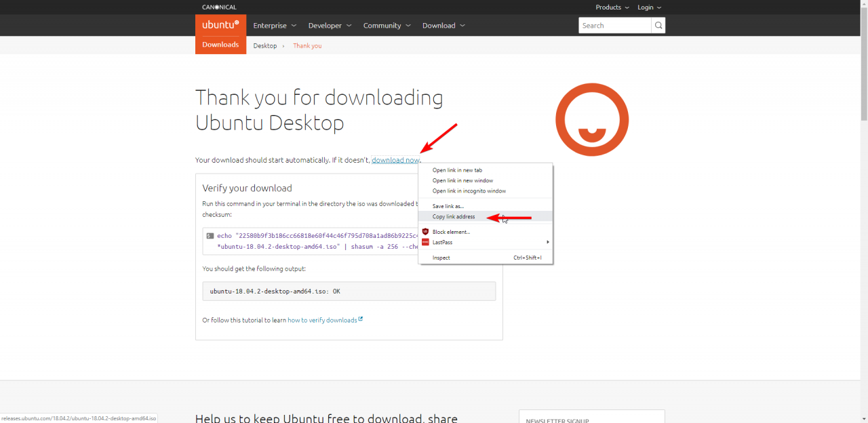Viewport: 868px width, 423px height.
Task: Choose Open link in new tab
Action: click(457, 170)
